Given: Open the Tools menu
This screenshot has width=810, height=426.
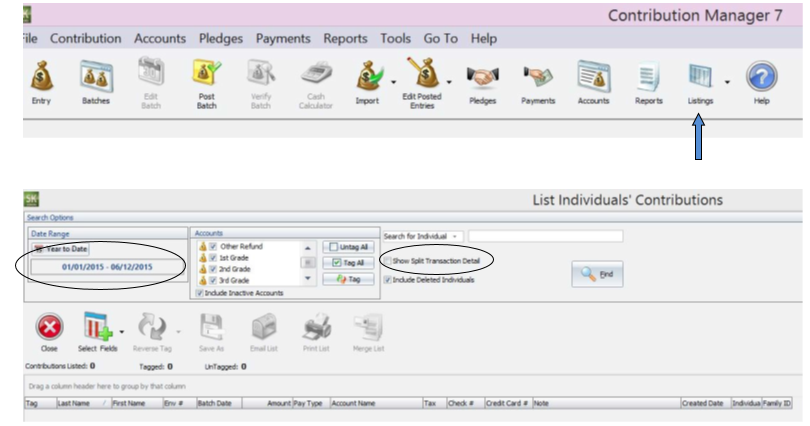Looking at the screenshot, I should (x=396, y=38).
